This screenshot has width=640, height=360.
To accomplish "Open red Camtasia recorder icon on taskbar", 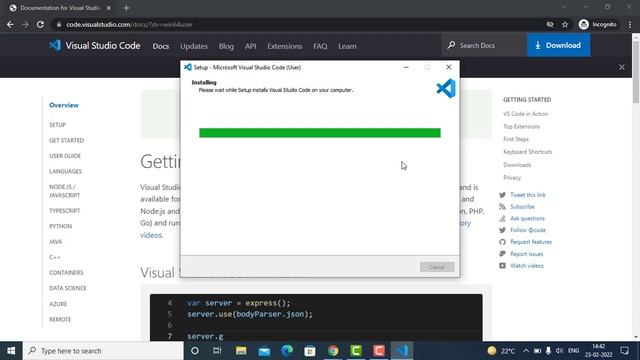I will tap(379, 351).
